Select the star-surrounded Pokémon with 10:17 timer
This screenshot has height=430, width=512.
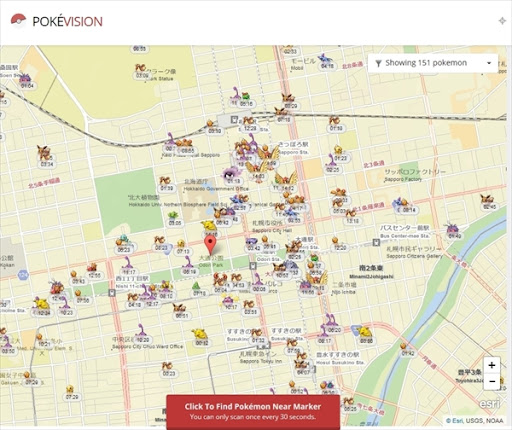tap(230, 303)
